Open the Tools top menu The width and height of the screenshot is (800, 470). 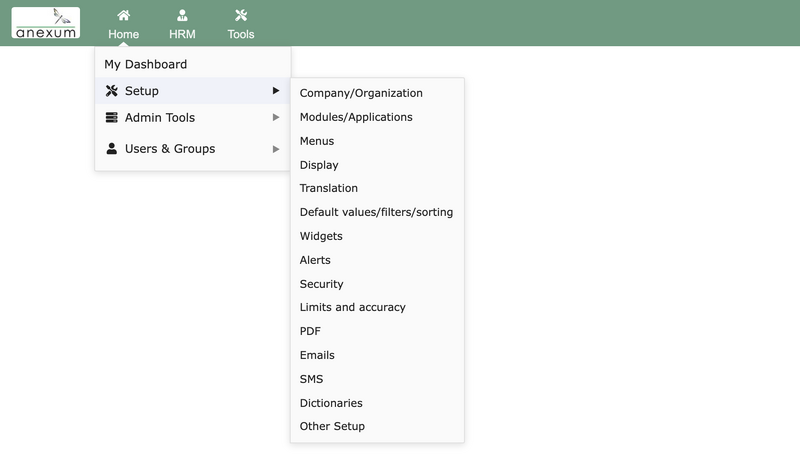tap(241, 24)
